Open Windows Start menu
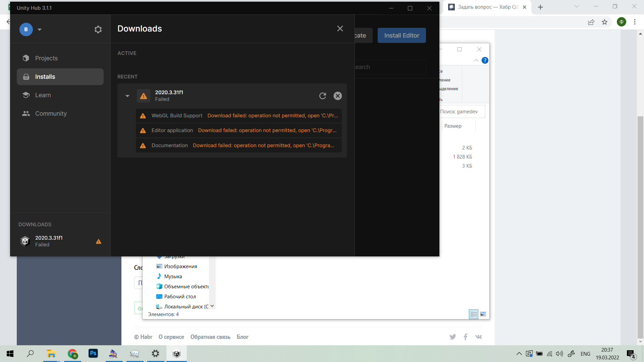 point(10,354)
